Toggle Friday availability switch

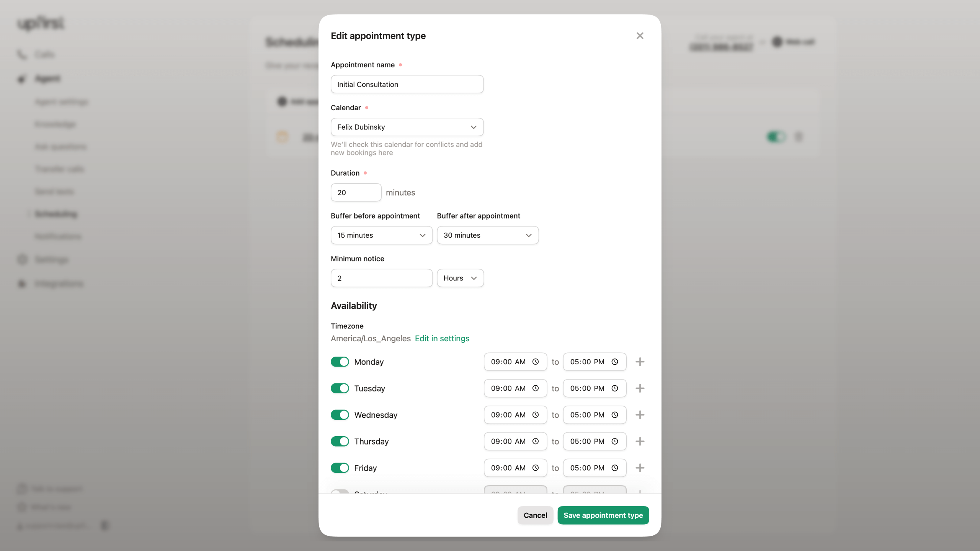pos(340,468)
